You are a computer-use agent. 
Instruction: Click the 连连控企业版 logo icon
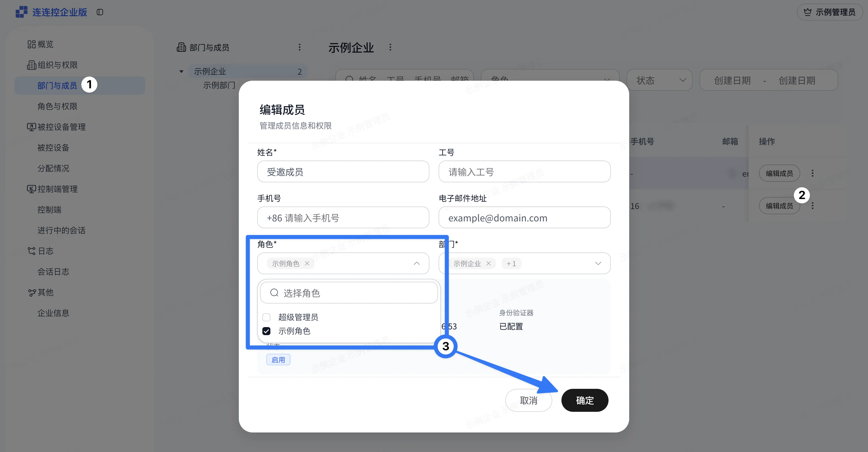[22, 12]
